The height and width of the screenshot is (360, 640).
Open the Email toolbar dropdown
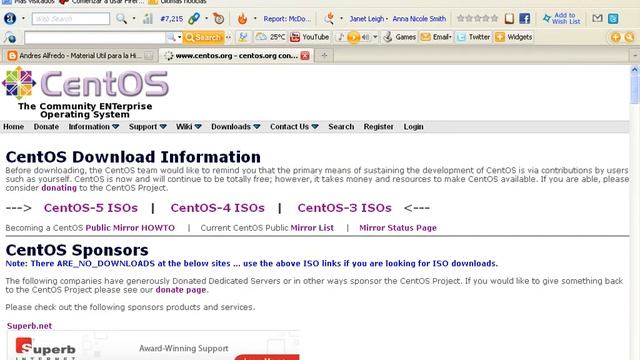(x=436, y=37)
